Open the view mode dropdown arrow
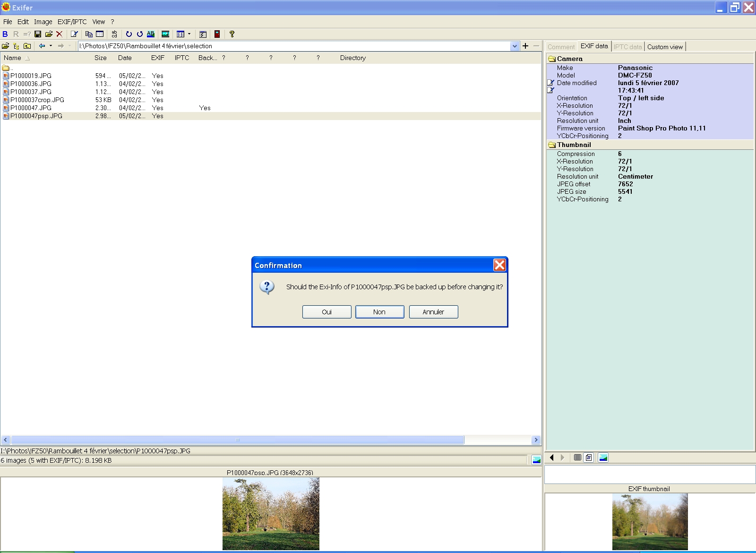Image resolution: width=756 pixels, height=553 pixels. pos(189,34)
